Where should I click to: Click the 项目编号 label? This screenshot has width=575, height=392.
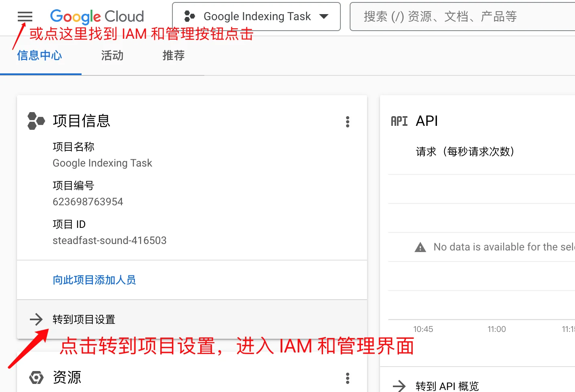click(x=73, y=186)
